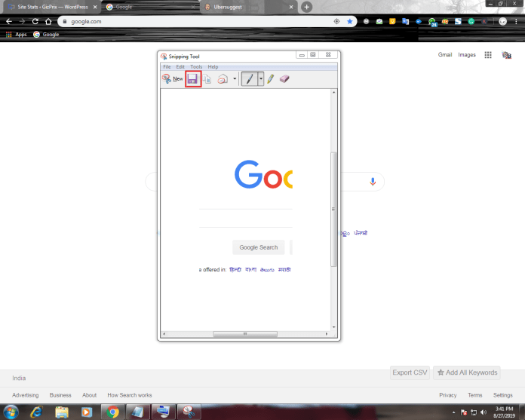This screenshot has width=525, height=420.
Task: Click the volume speaker icon in tray
Action: 484,412
